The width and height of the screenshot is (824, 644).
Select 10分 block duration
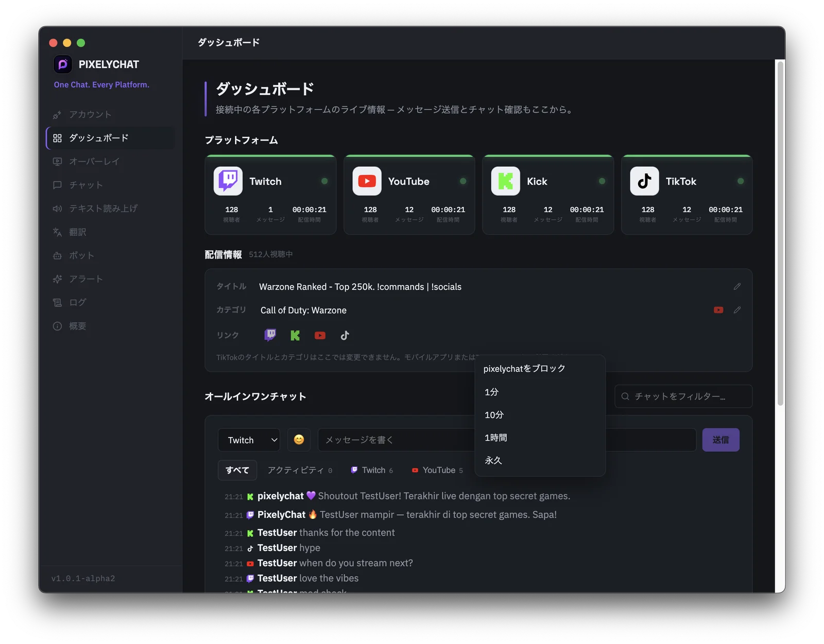coord(540,415)
